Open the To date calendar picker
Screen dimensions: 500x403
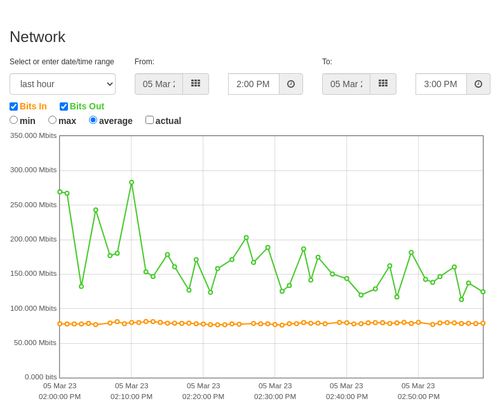(x=383, y=84)
